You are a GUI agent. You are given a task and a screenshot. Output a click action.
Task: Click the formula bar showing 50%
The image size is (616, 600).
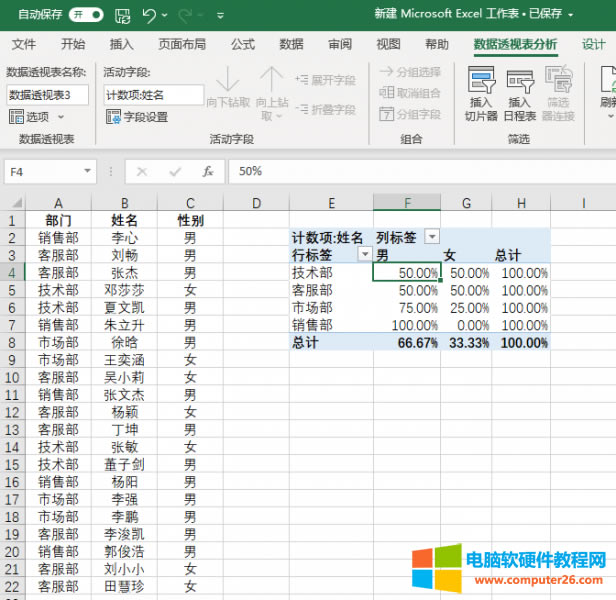[420, 171]
